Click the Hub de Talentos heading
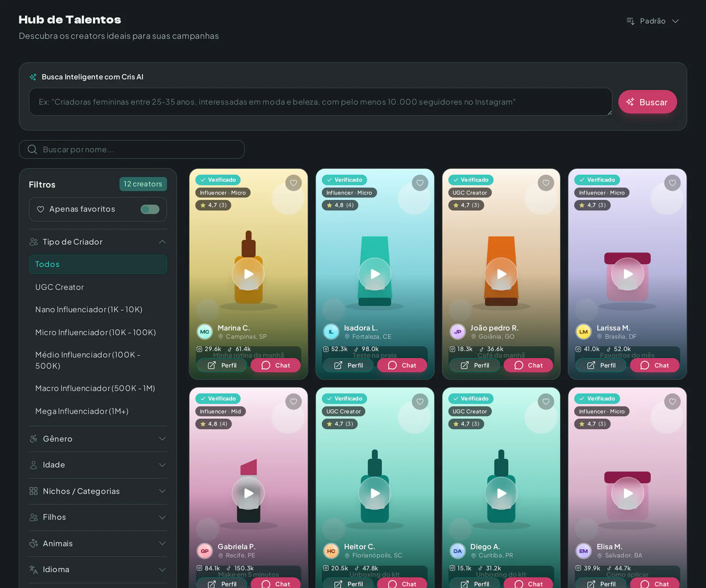The height and width of the screenshot is (588, 706). (x=70, y=20)
